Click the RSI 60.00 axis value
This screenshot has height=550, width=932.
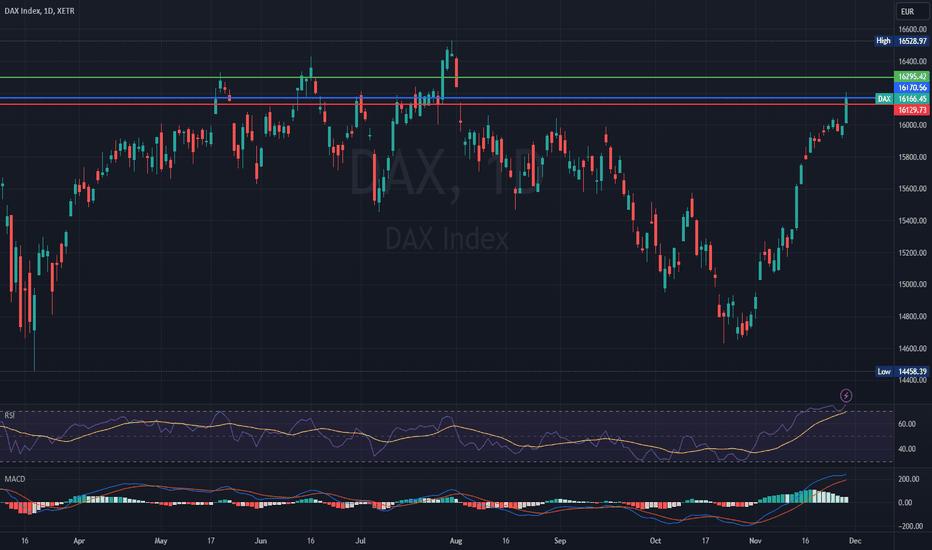click(x=906, y=425)
